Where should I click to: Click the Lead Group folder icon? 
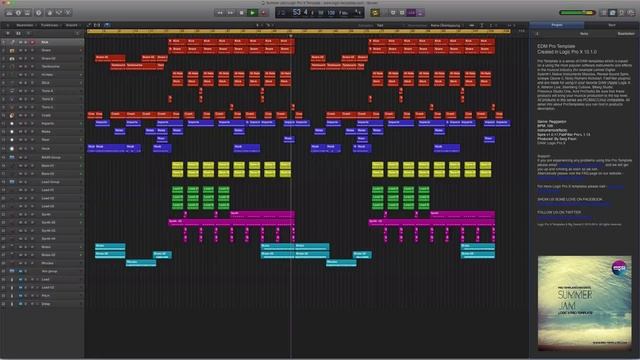[12, 182]
